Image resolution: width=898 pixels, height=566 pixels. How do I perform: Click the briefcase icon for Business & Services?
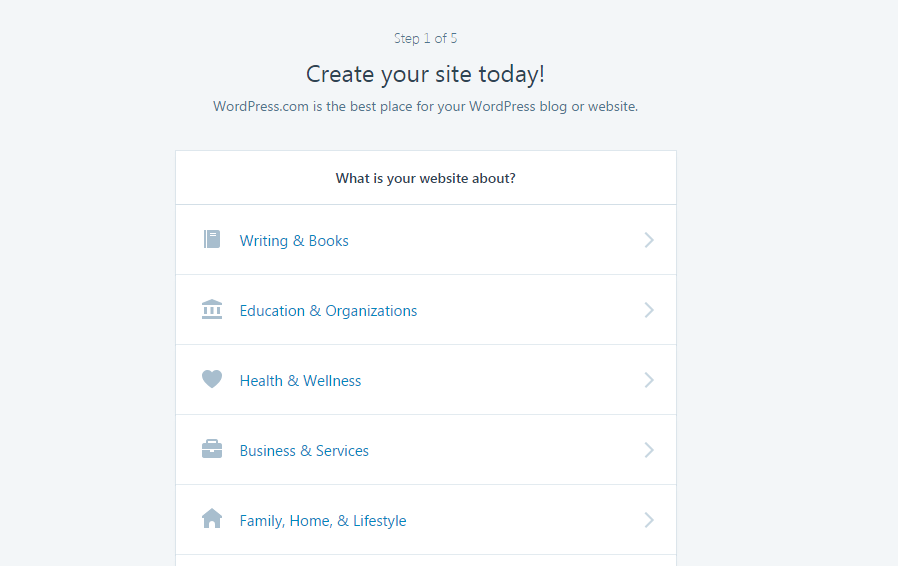[211, 450]
